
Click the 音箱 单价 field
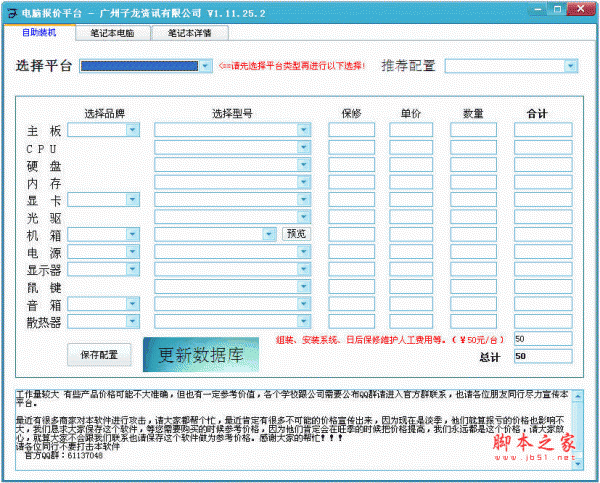pyautogui.click(x=411, y=304)
